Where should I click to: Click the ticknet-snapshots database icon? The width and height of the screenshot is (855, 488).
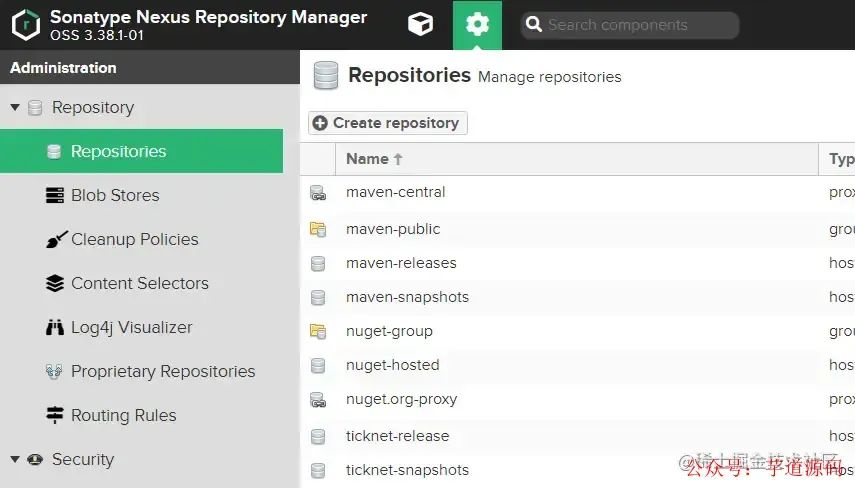pos(318,470)
